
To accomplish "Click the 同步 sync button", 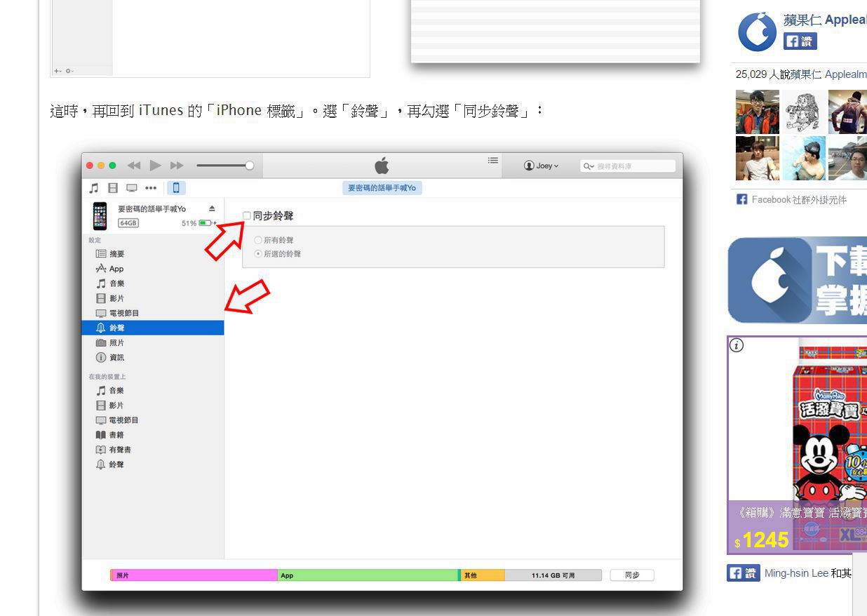I will click(x=632, y=575).
